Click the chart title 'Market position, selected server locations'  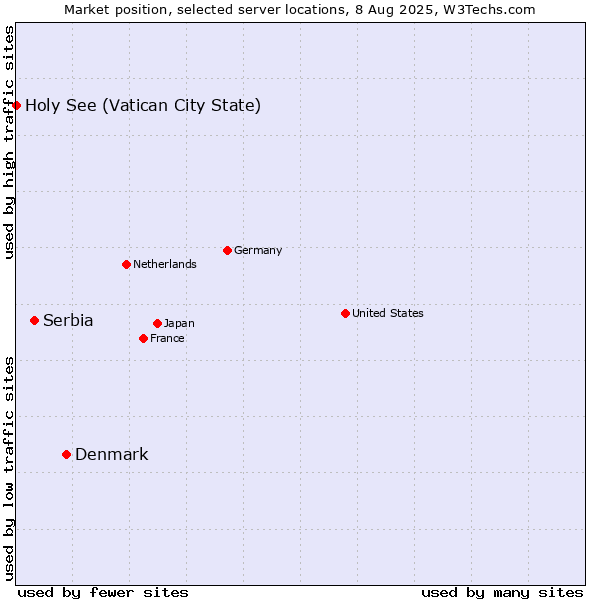(205, 10)
